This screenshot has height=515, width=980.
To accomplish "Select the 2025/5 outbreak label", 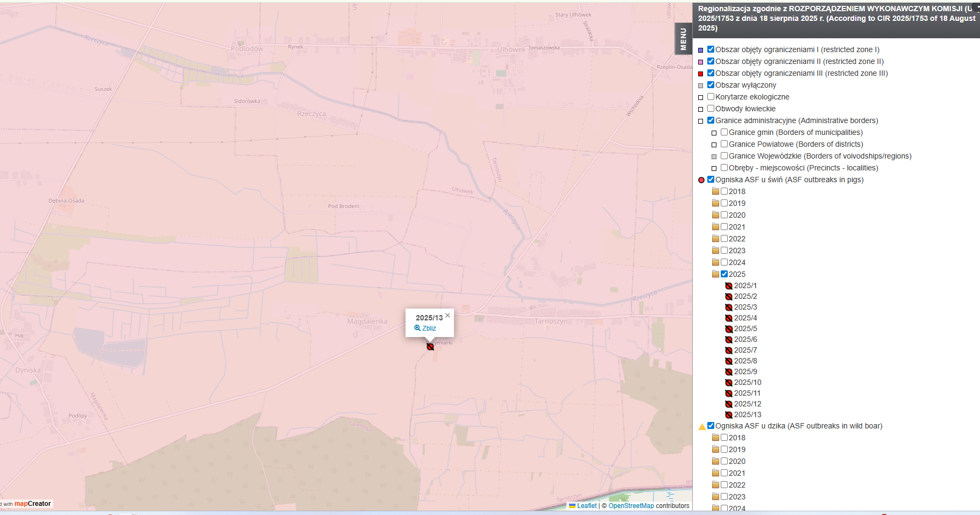I will pos(745,328).
